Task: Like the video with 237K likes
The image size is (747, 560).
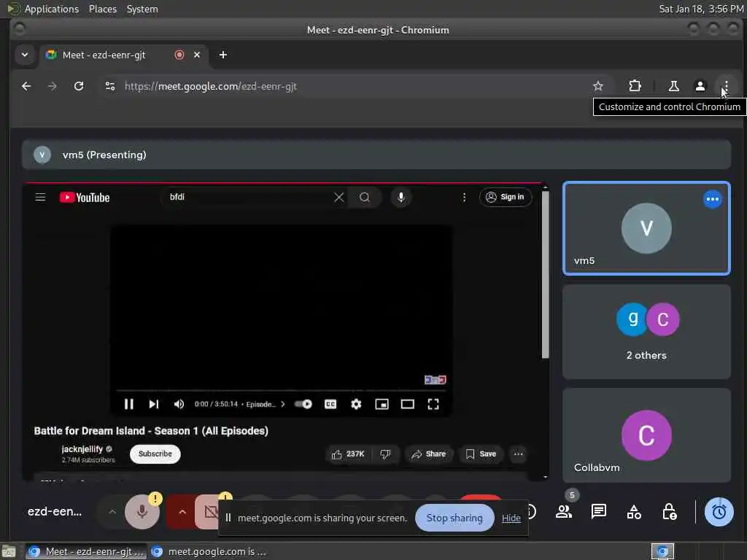Action: coord(348,454)
